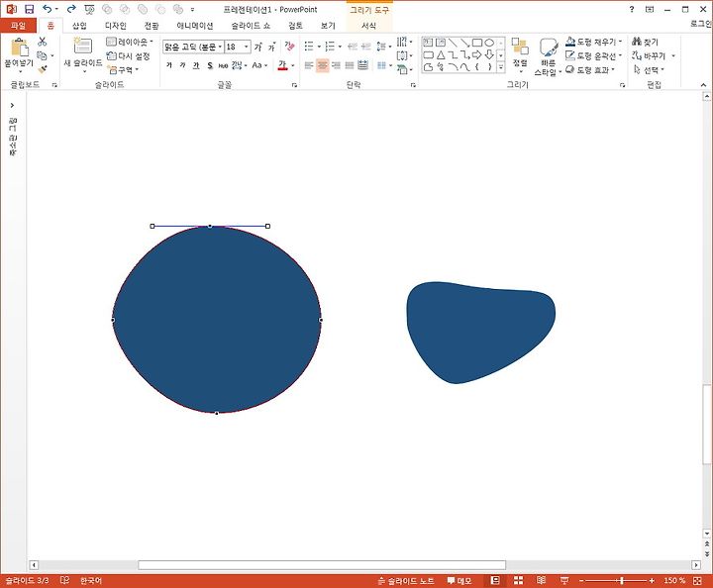Save the presentation with the floppy icon
The image size is (713, 588).
tap(29, 9)
